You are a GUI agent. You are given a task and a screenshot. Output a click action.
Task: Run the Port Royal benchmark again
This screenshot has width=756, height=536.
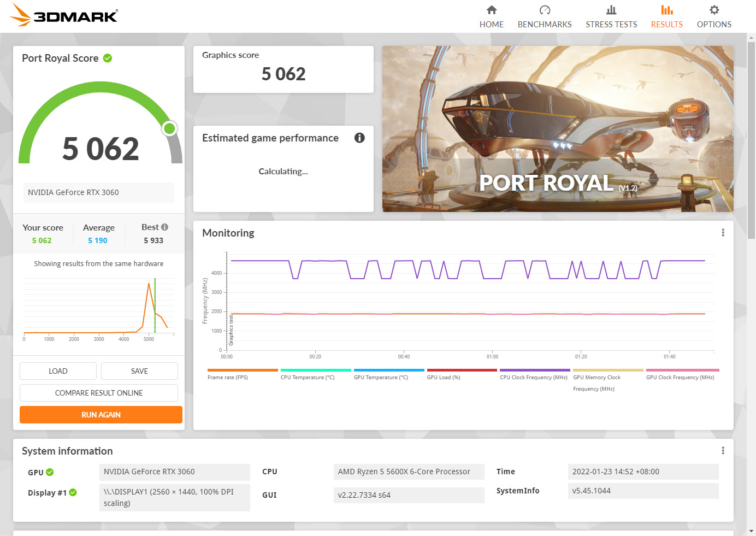tap(101, 415)
